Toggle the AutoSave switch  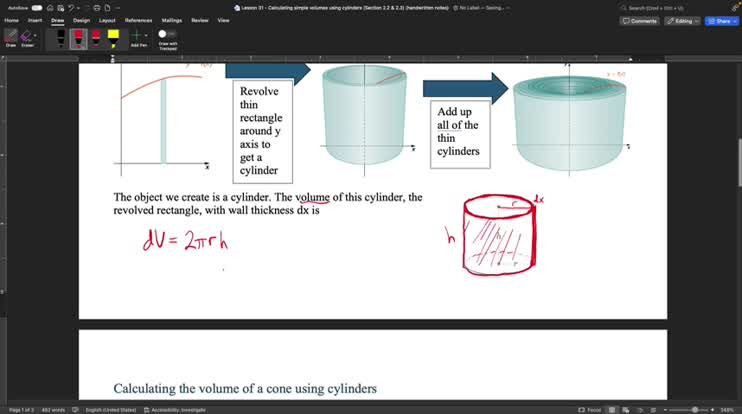tap(37, 7)
